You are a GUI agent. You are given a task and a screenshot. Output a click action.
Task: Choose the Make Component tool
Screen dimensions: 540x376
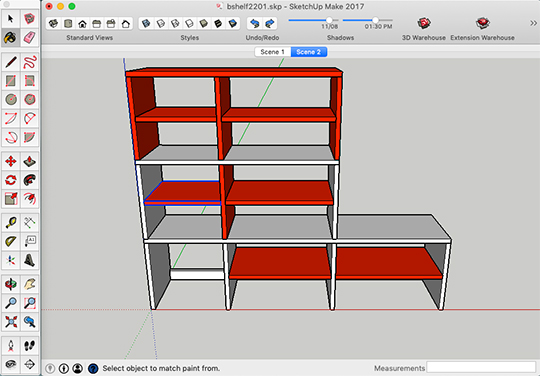(x=30, y=18)
